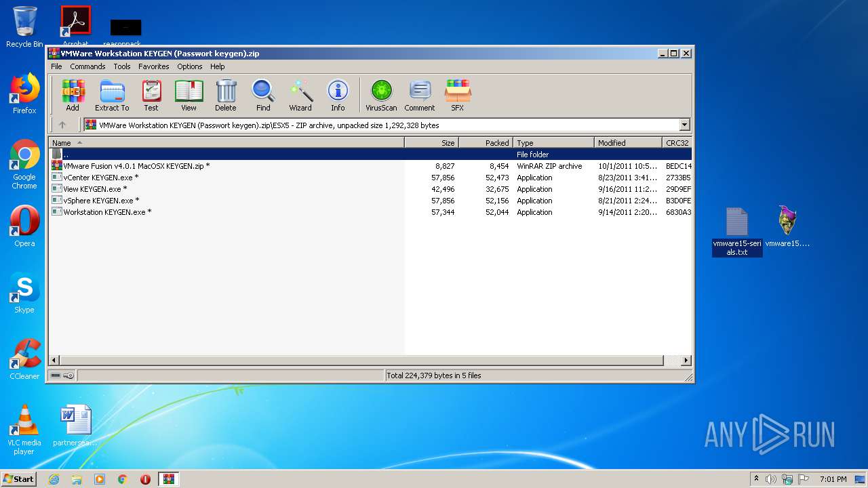Click the SFX toolbar icon
The image size is (868, 488).
coord(458,95)
